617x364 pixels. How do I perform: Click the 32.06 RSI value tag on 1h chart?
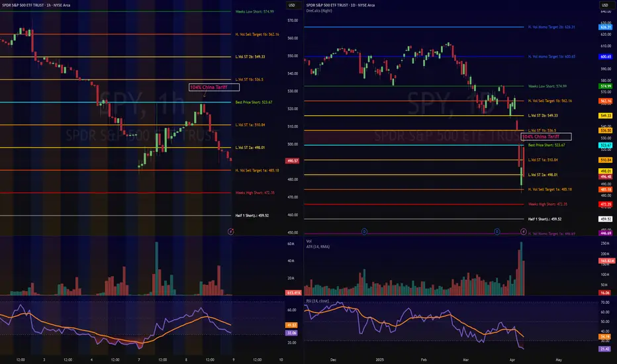(291, 333)
